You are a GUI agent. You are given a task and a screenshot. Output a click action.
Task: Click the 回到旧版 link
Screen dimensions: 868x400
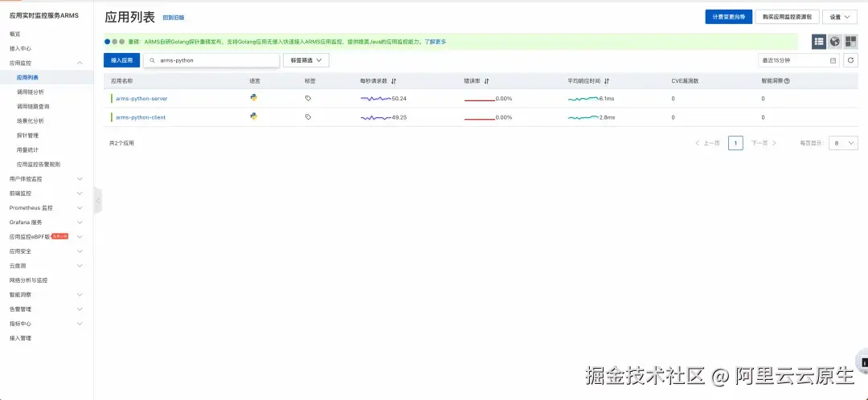click(174, 18)
